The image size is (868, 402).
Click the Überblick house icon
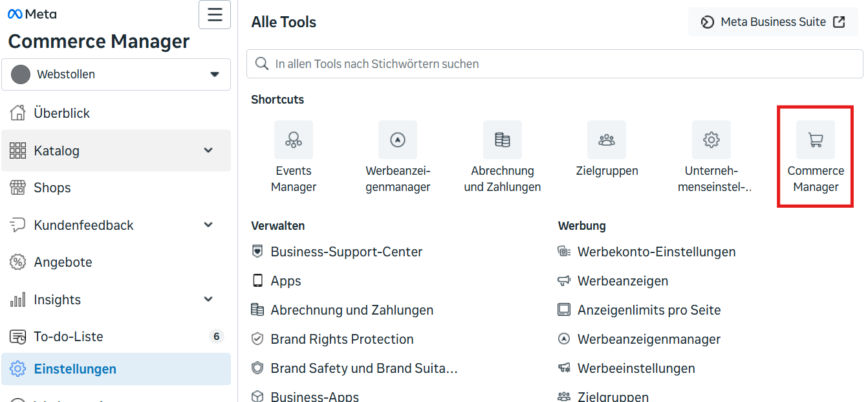coord(17,113)
